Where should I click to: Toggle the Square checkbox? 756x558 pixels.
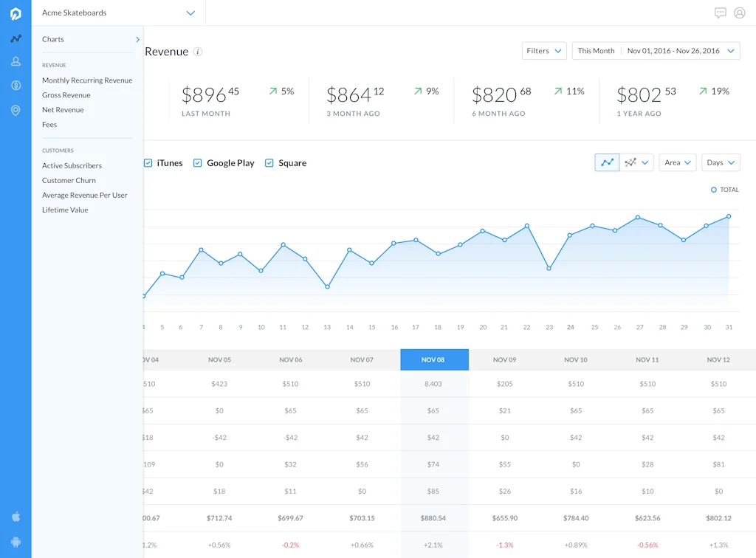coord(269,163)
